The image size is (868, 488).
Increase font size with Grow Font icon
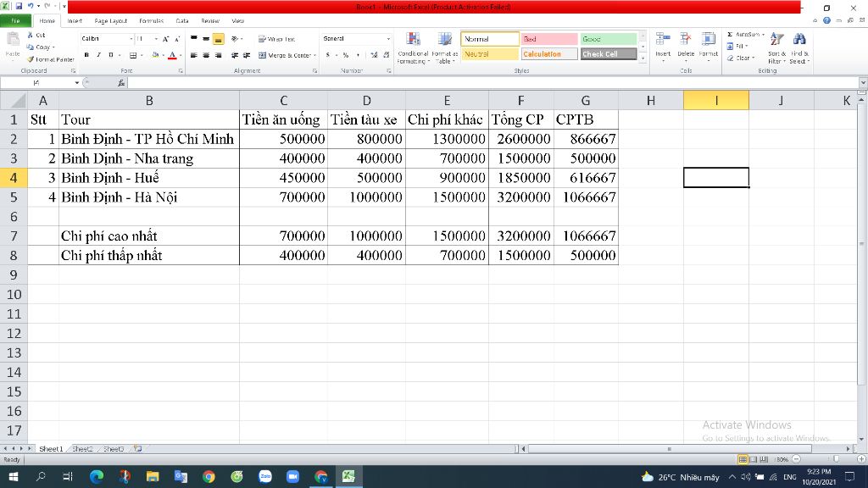165,39
